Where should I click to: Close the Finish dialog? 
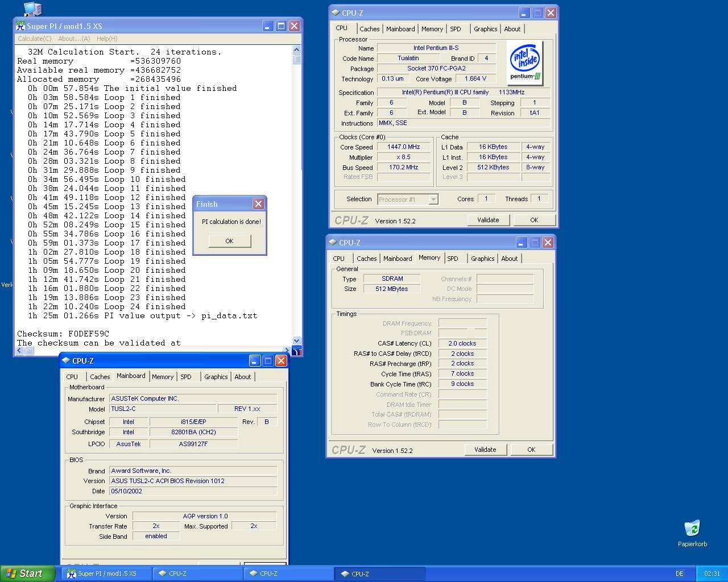[258, 203]
